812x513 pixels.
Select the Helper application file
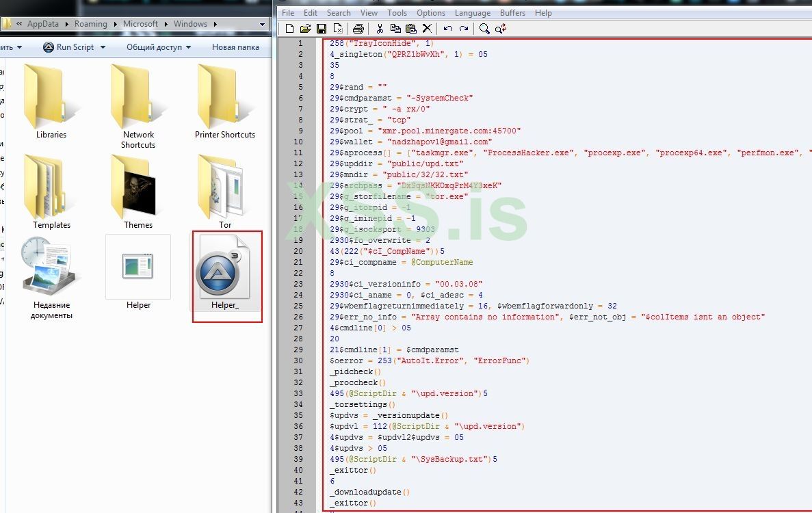click(x=138, y=267)
